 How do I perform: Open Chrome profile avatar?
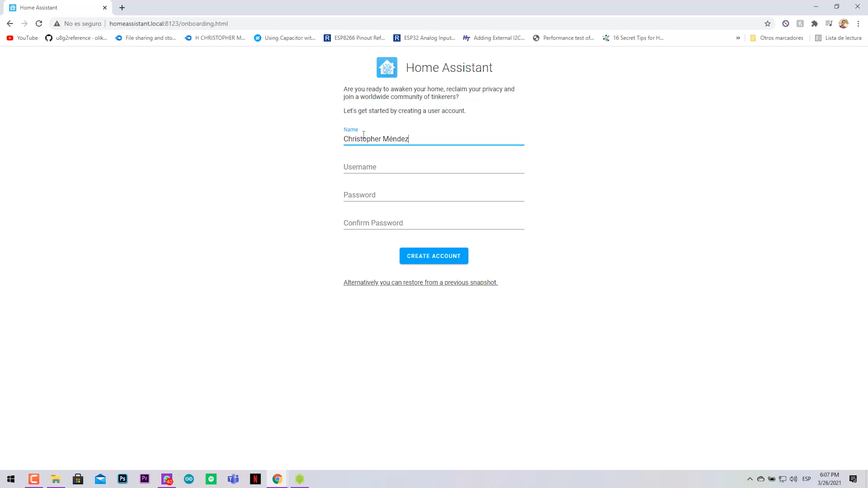(x=843, y=23)
